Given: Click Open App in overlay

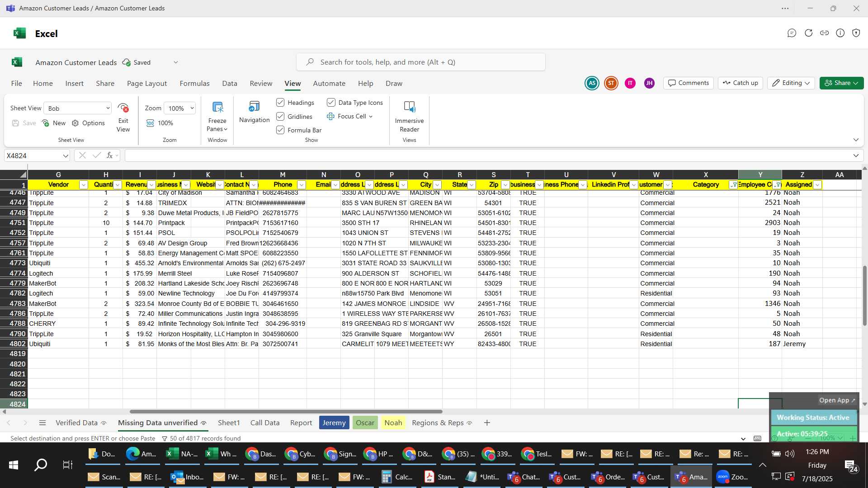Looking at the screenshot, I should click(837, 400).
